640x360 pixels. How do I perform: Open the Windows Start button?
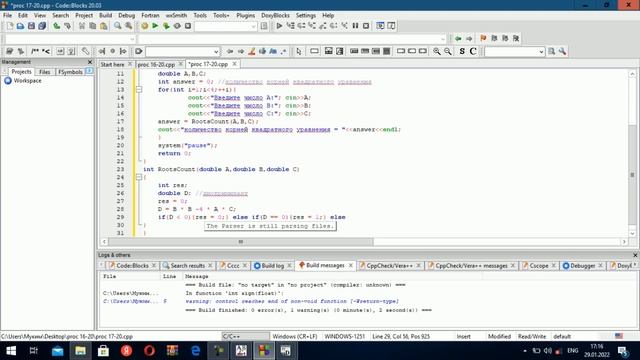coord(11,351)
